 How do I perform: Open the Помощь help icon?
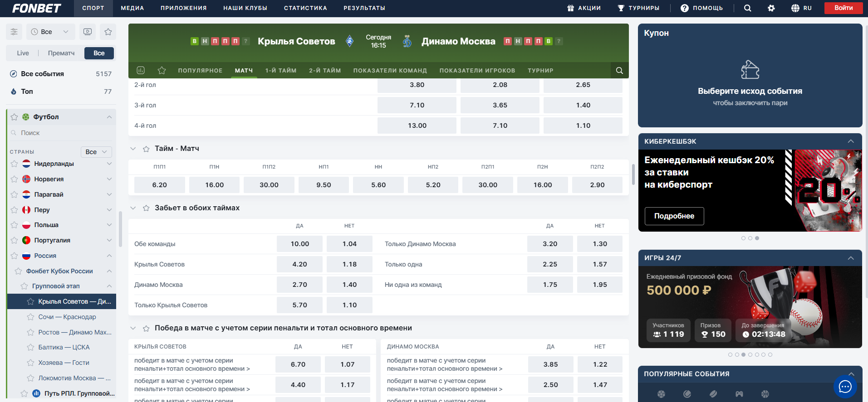(685, 8)
